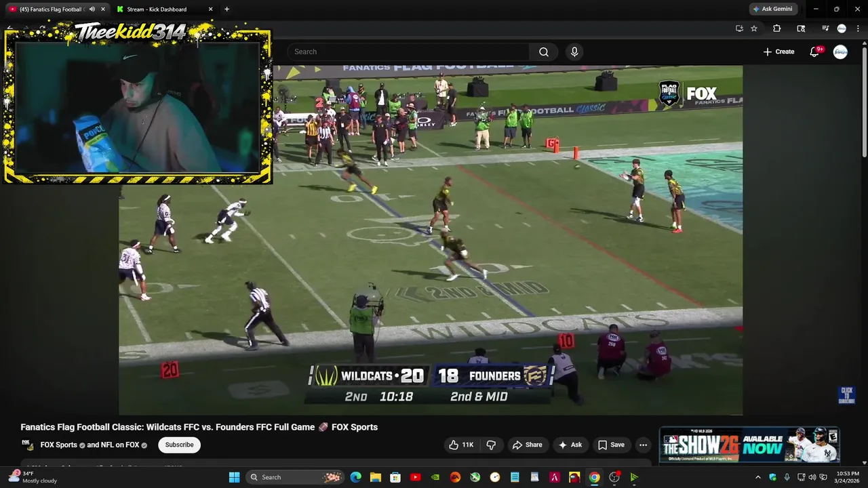The height and width of the screenshot is (488, 868).
Task: Open the Chrome profile avatar
Action: (842, 28)
